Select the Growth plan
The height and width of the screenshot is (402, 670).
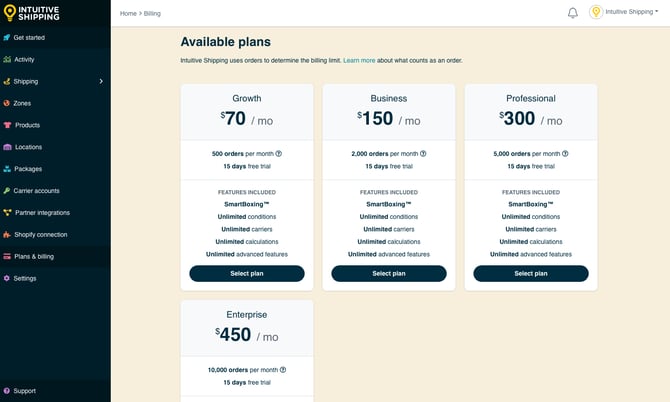247,273
